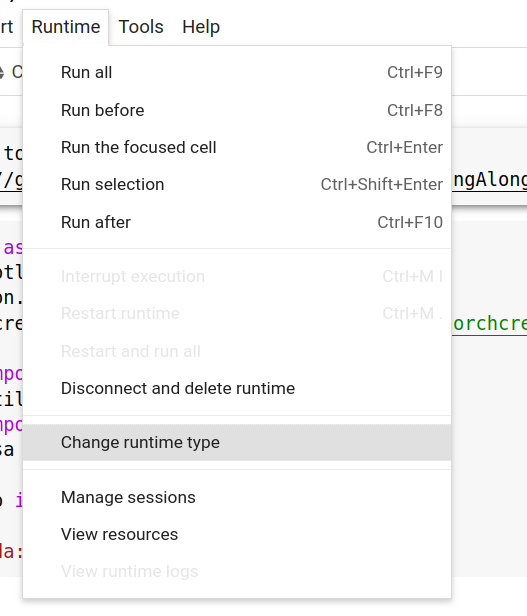Screen dimensions: 527x616
Task: Click the green underlined link in code cell
Action: click(490, 324)
